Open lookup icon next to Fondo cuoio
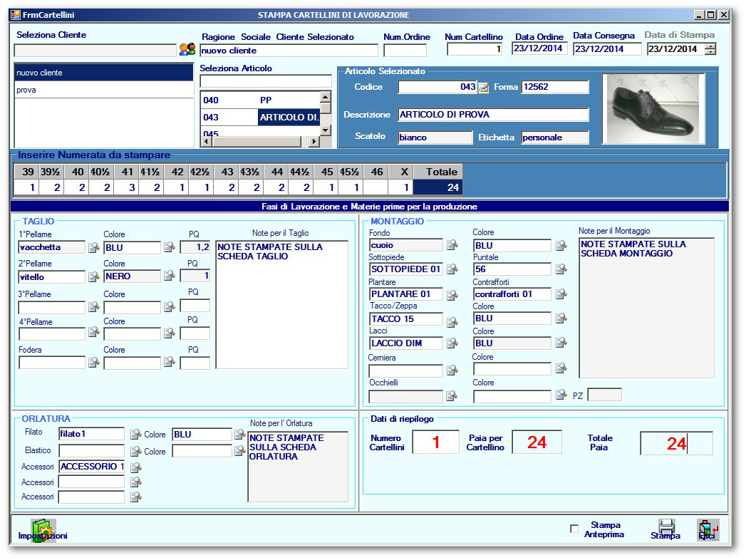 (453, 244)
